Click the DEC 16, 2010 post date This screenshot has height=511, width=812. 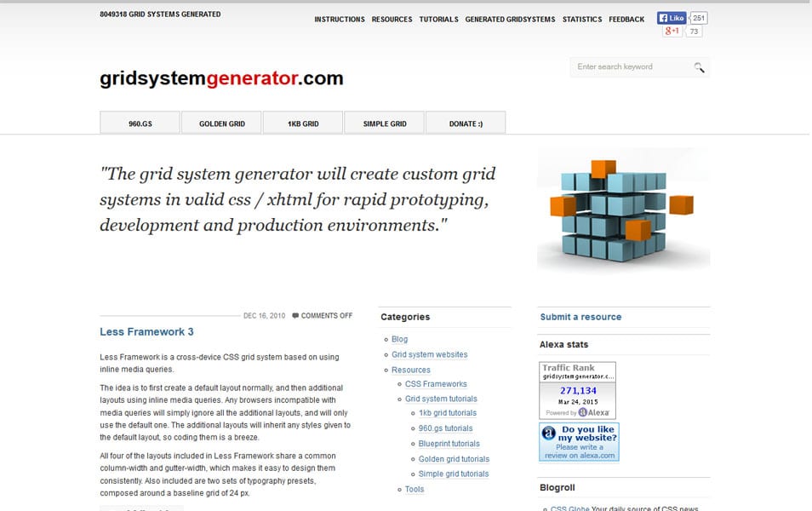[x=264, y=316]
